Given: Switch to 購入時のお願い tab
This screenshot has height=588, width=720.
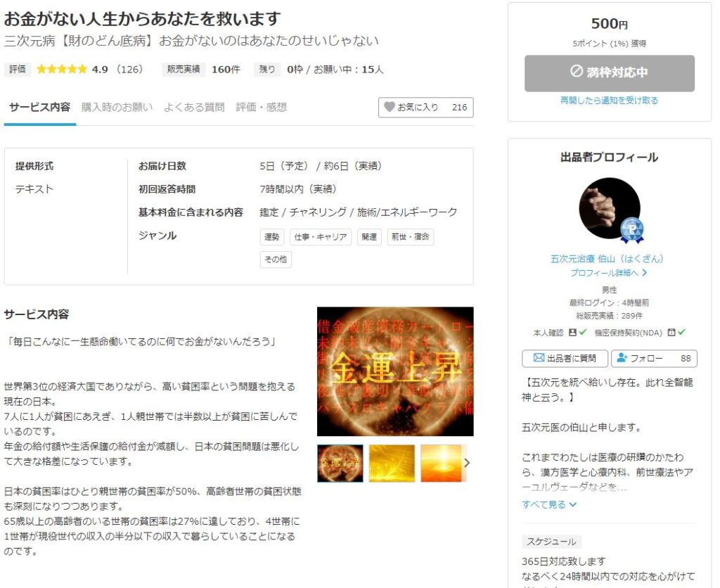Looking at the screenshot, I should click(x=117, y=107).
